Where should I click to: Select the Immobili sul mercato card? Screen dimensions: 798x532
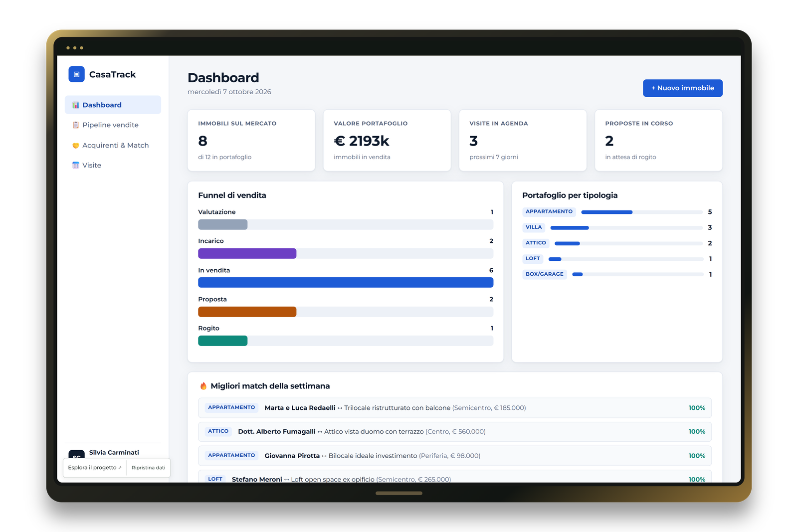tap(251, 140)
